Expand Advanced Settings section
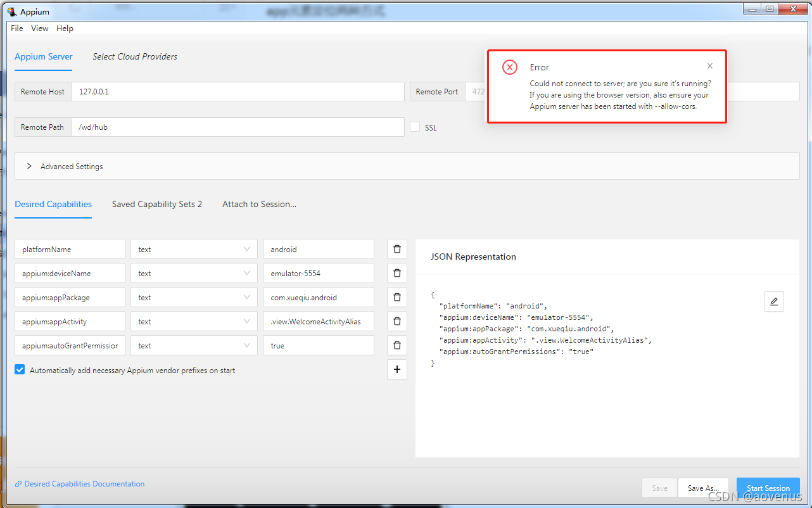 407,166
